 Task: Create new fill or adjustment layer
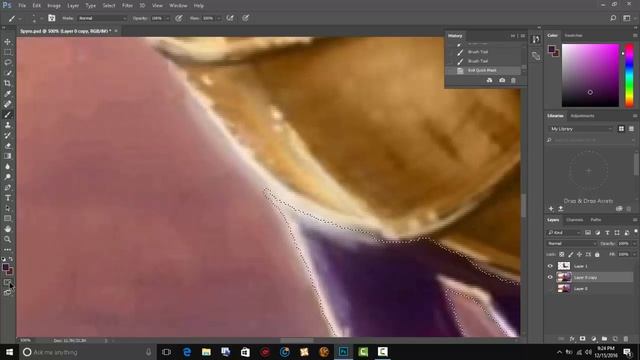click(593, 339)
